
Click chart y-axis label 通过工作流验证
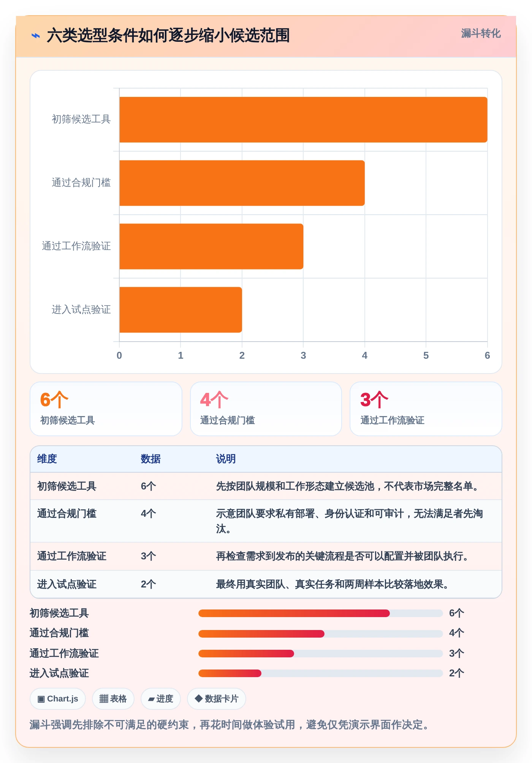(76, 246)
